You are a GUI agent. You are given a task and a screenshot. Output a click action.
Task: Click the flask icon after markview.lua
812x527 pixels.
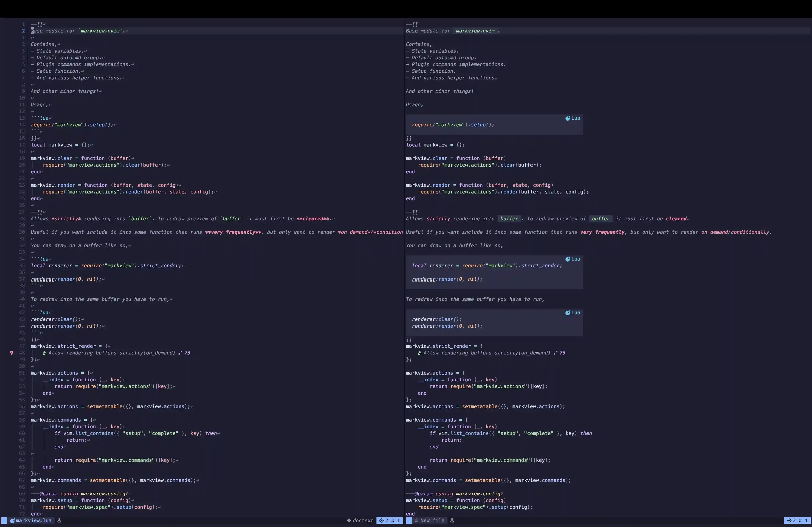[59, 521]
